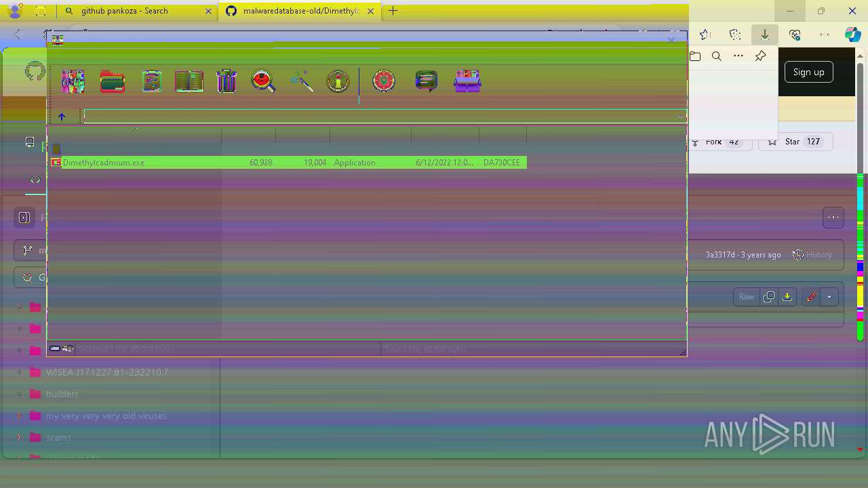Click Raw file button
Viewport: 868px width, 488px height.
(x=747, y=297)
